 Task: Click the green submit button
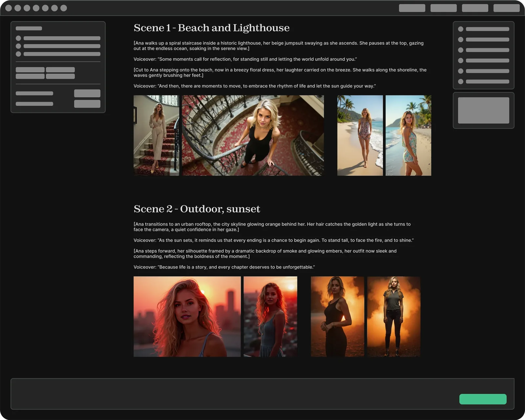pos(483,399)
